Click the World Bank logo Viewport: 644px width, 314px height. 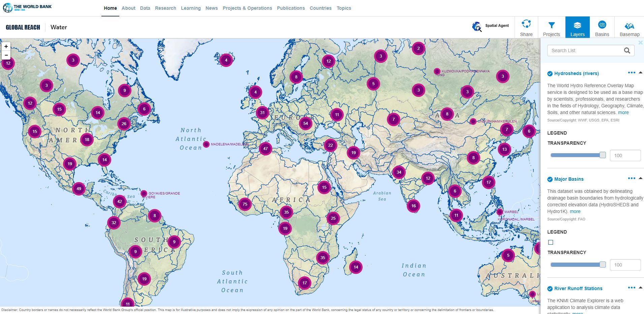27,8
